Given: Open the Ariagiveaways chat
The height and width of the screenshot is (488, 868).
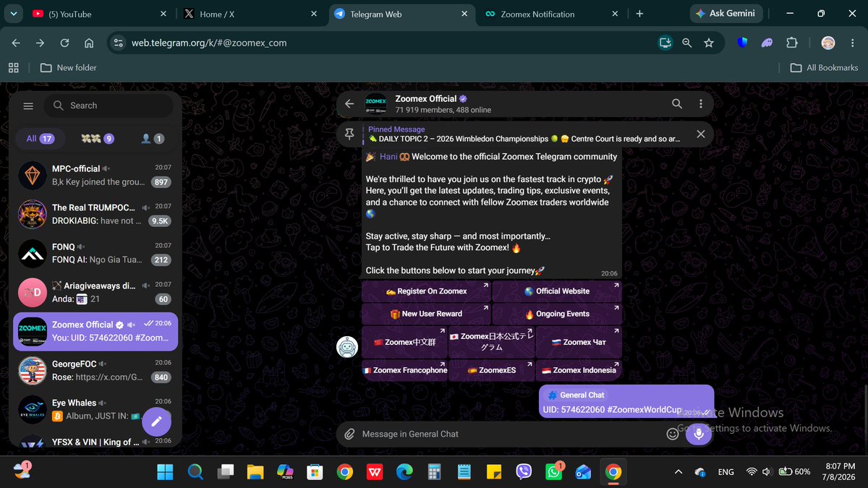Looking at the screenshot, I should click(95, 292).
